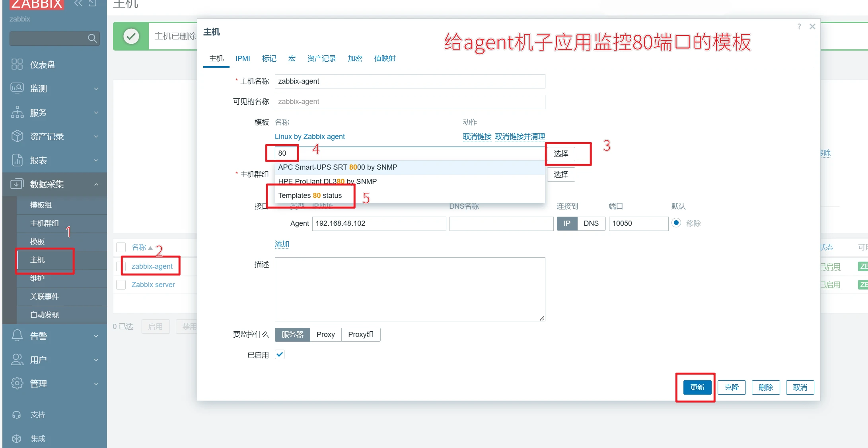Expand the 监测 menu chevron
Viewport: 868px width, 448px height.
(x=96, y=88)
